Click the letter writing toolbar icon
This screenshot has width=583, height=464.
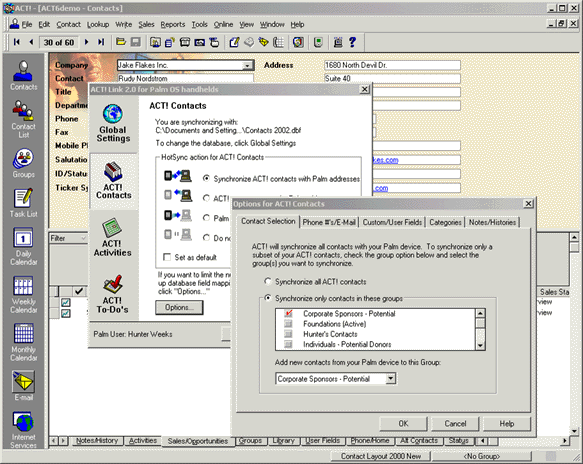tap(234, 42)
